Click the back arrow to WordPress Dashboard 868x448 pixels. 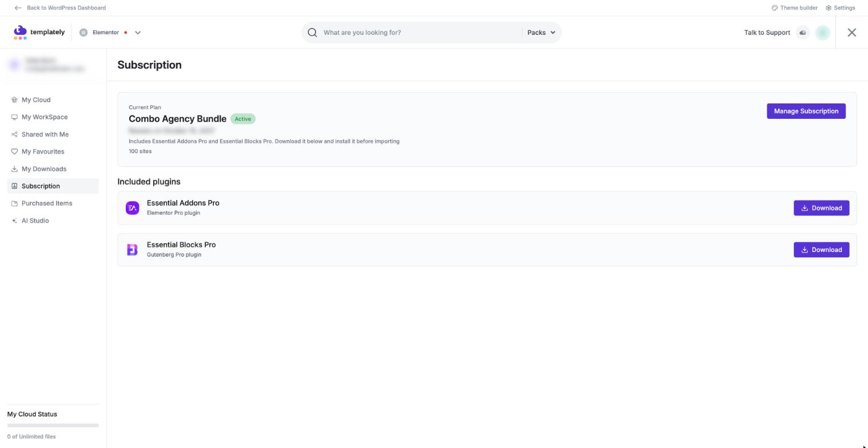click(x=18, y=8)
